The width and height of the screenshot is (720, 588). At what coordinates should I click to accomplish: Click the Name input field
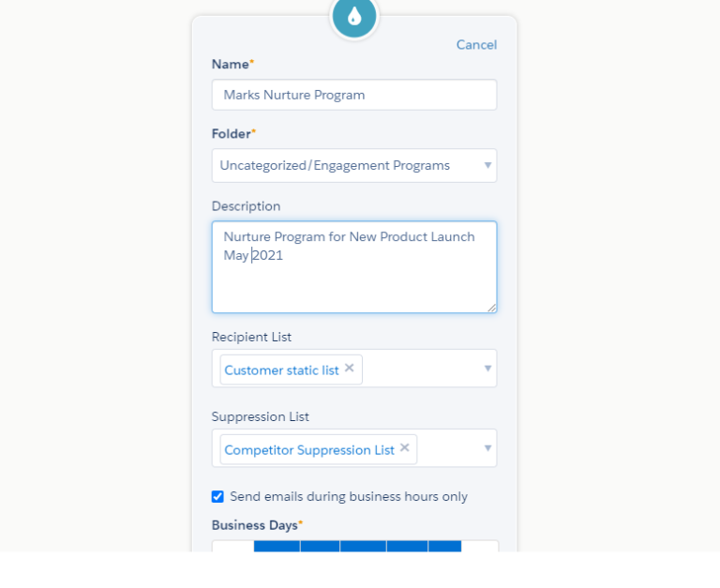354,95
